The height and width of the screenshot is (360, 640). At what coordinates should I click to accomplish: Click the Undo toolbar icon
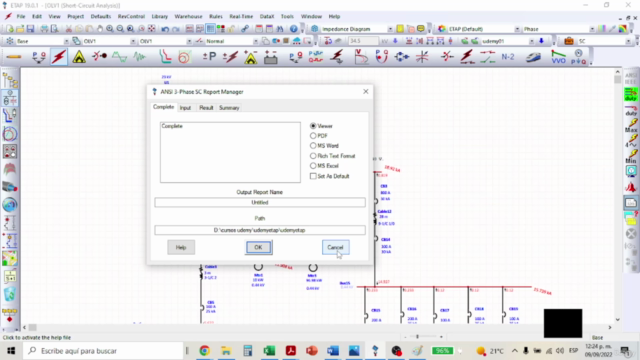click(x=165, y=29)
